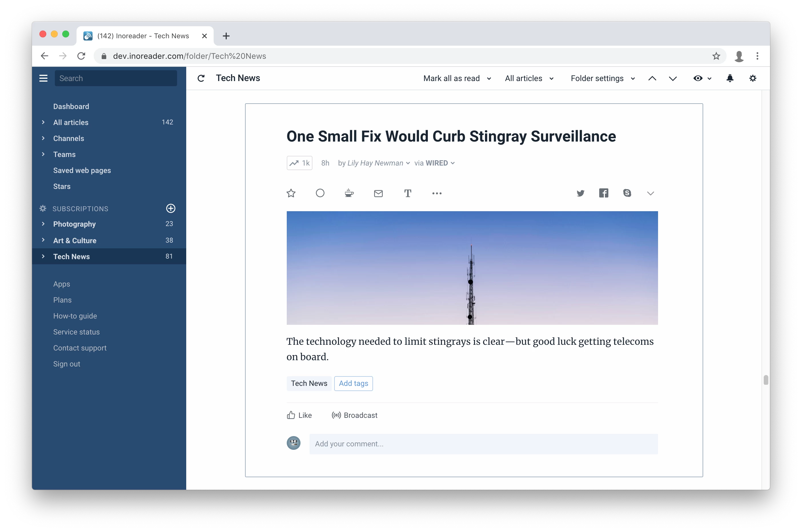Share the article on Facebook

click(x=603, y=194)
